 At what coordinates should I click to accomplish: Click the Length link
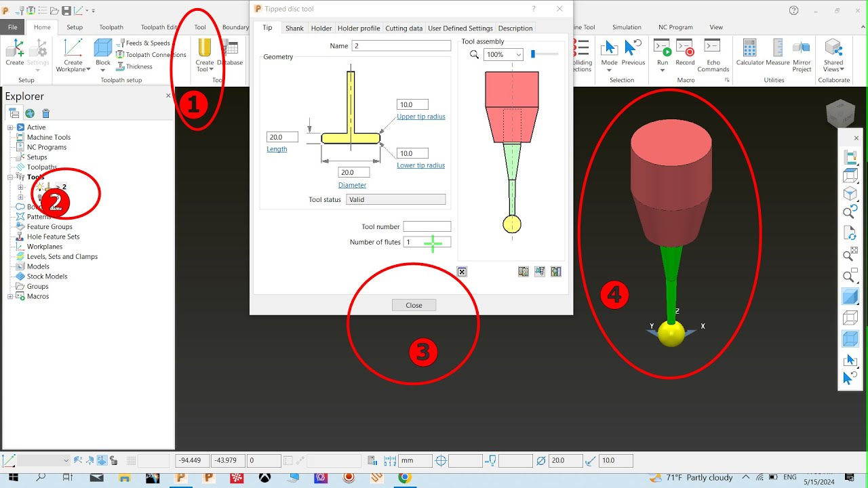277,149
